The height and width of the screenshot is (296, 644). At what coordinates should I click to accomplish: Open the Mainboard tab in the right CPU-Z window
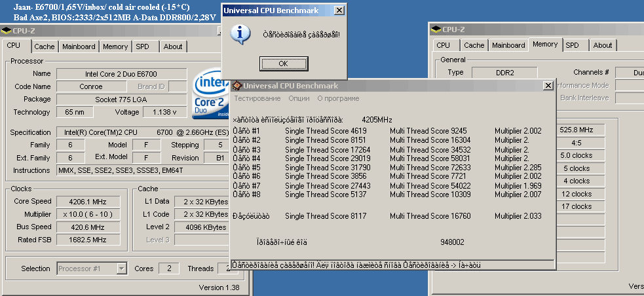508,45
